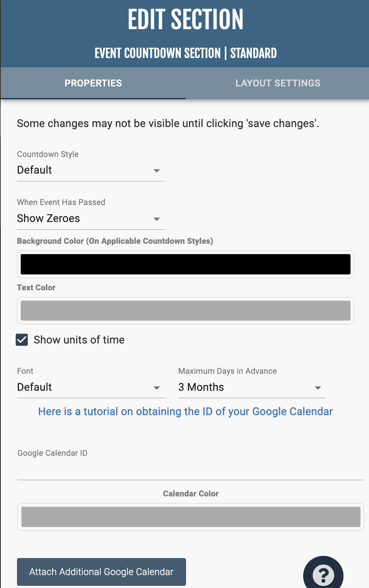Open the Countdown Style 'Default' dropdown
Viewport: 369px width, 588px height.
click(x=85, y=170)
